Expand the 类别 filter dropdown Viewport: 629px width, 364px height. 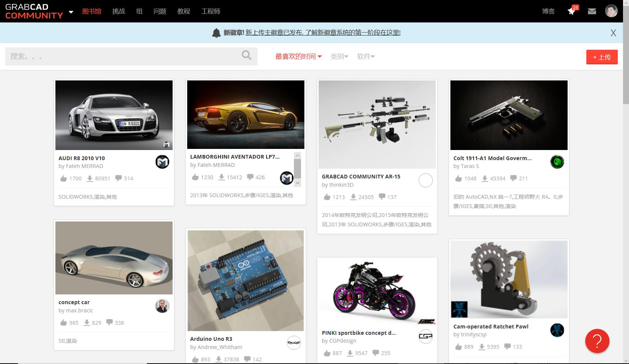point(339,56)
